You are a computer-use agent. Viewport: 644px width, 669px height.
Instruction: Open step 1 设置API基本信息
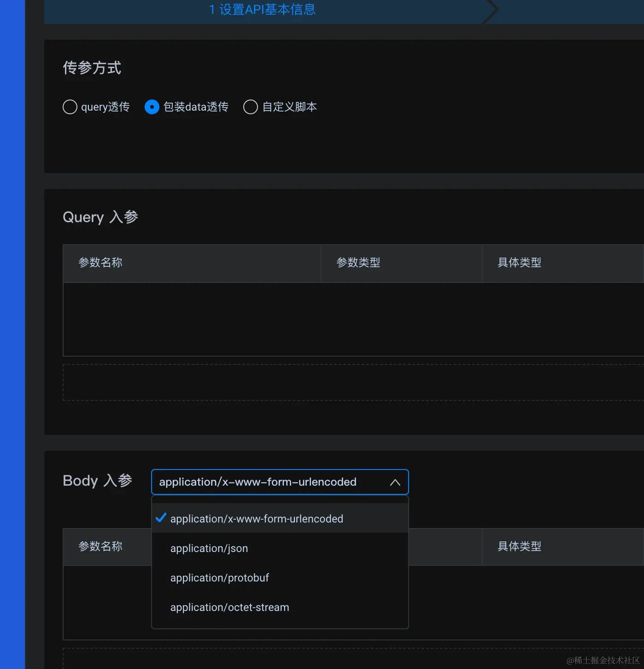263,9
